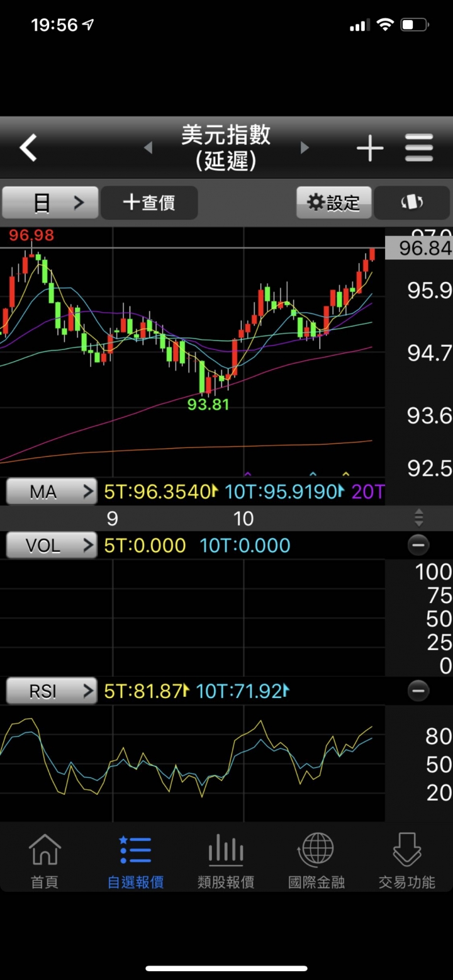Tap the month 9 axis label
The height and width of the screenshot is (980, 453).
pyautogui.click(x=113, y=519)
